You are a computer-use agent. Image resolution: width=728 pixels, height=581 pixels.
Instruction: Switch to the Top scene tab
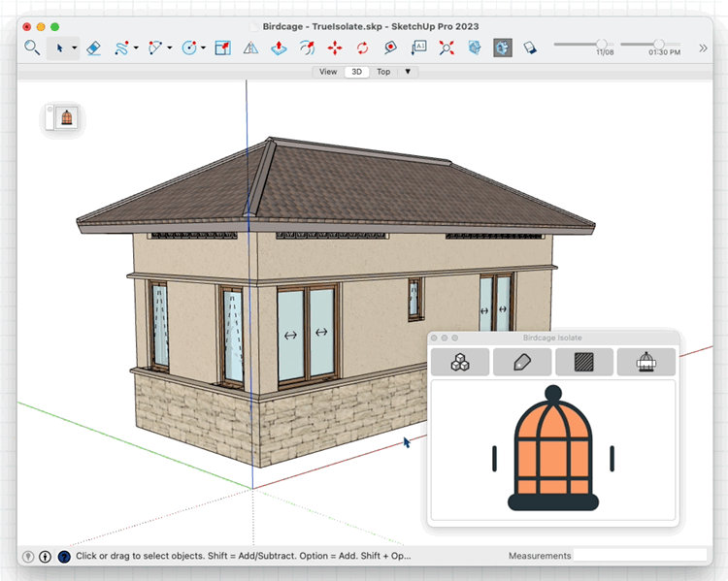click(383, 72)
